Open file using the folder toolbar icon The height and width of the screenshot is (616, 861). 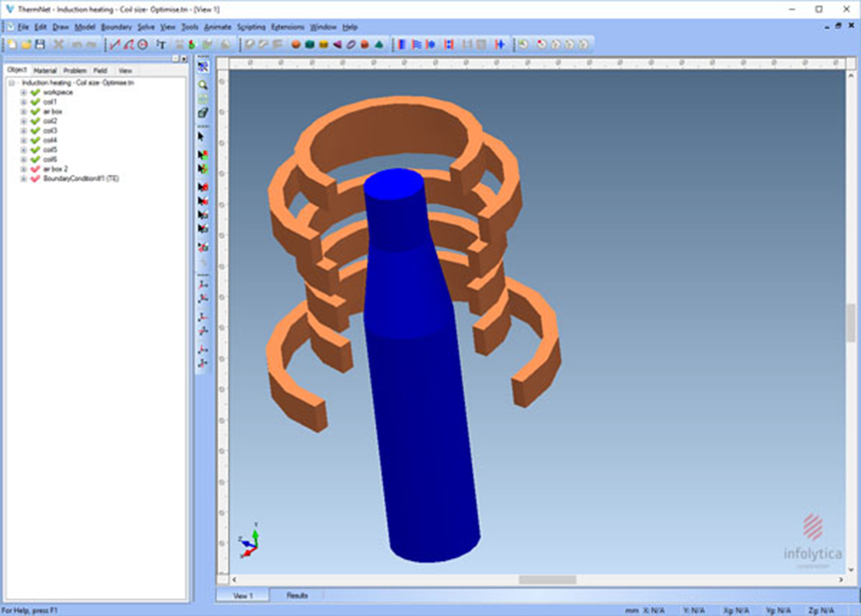click(x=26, y=45)
